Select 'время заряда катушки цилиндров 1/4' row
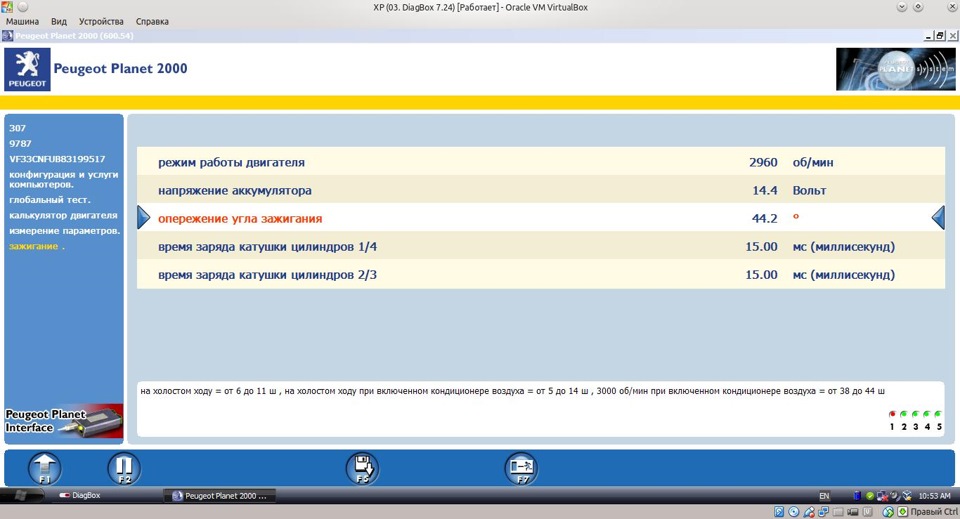This screenshot has width=960, height=519. pos(541,247)
